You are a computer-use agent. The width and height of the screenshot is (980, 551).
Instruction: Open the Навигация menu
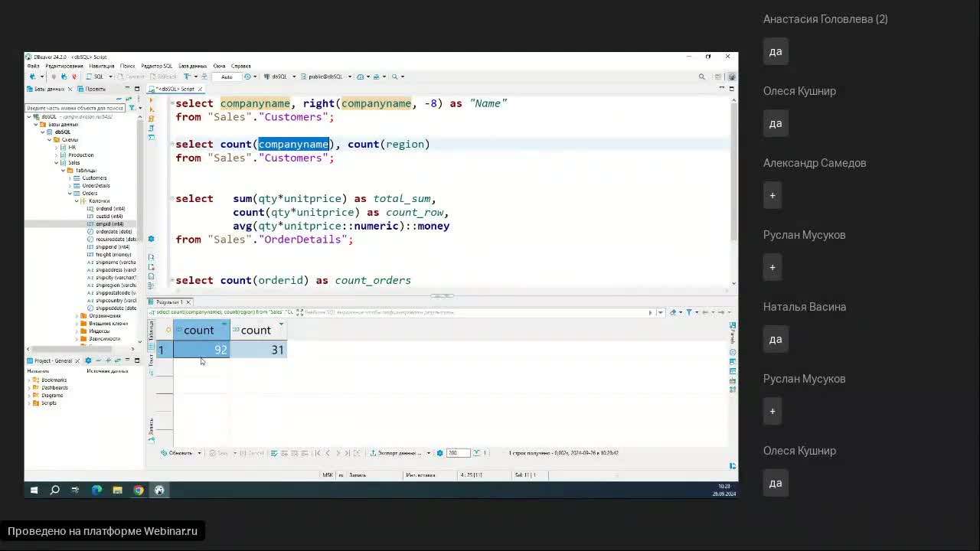tap(102, 66)
